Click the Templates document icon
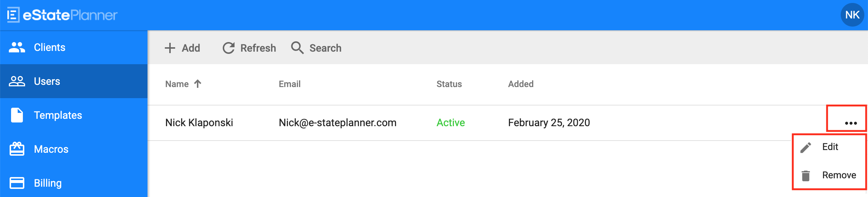The image size is (868, 197). pyautogui.click(x=17, y=115)
